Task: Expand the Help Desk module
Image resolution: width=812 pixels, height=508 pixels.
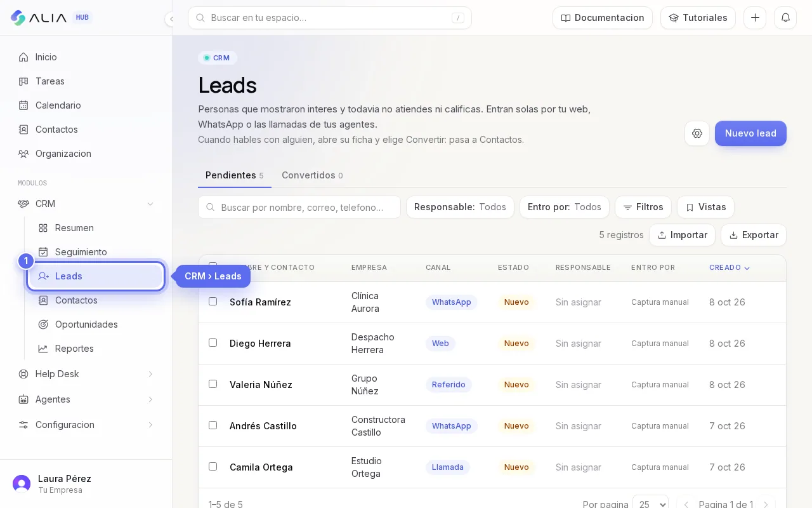Action: tap(86, 374)
